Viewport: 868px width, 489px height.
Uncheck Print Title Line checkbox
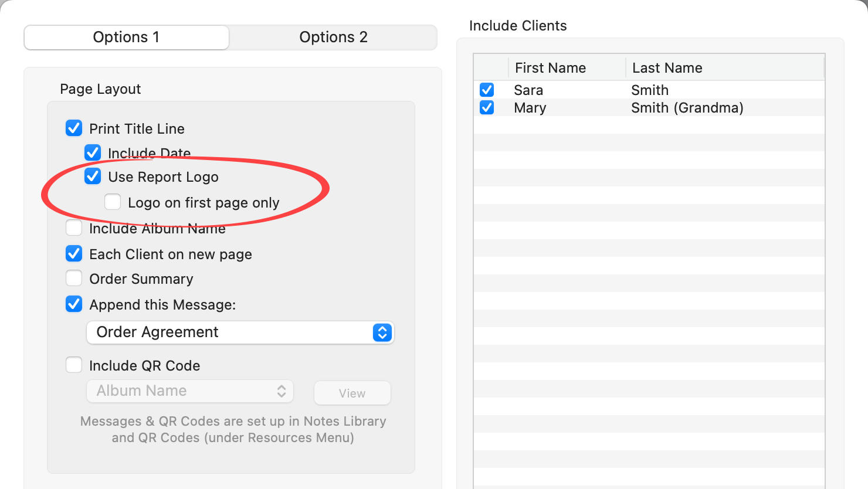[x=74, y=128]
